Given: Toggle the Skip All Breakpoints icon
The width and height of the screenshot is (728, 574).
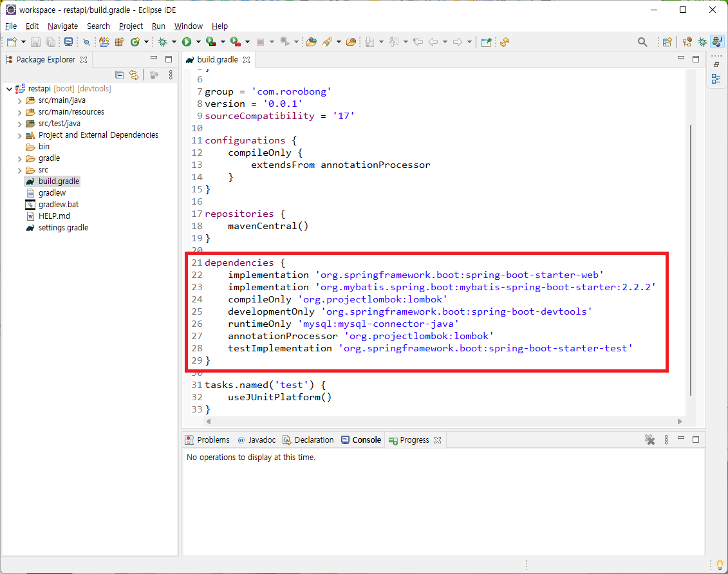Looking at the screenshot, I should pyautogui.click(x=86, y=42).
